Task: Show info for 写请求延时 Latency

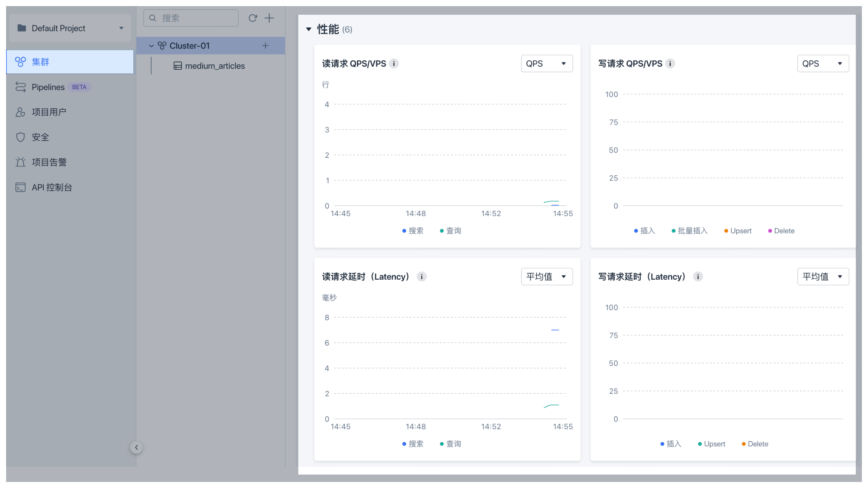Action: click(698, 277)
